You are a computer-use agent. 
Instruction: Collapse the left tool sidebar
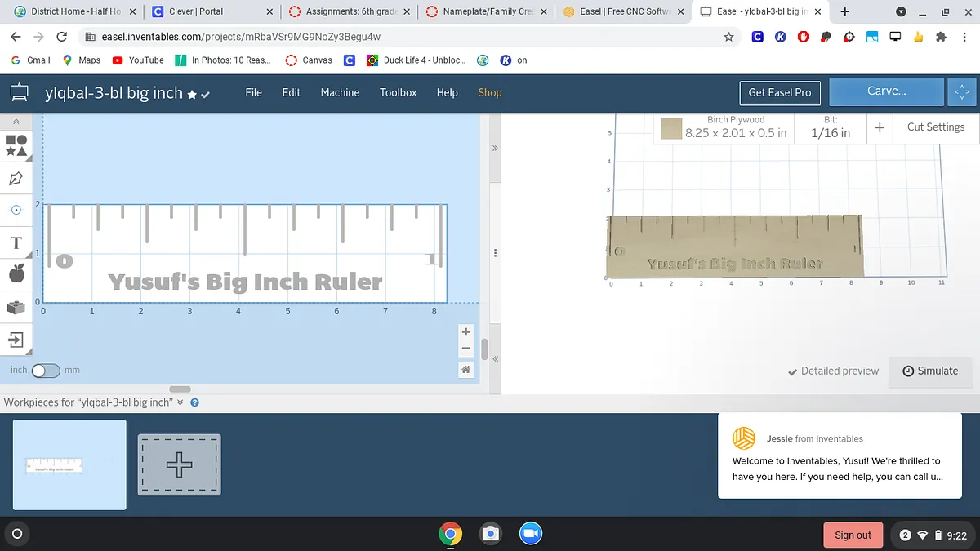[16, 122]
